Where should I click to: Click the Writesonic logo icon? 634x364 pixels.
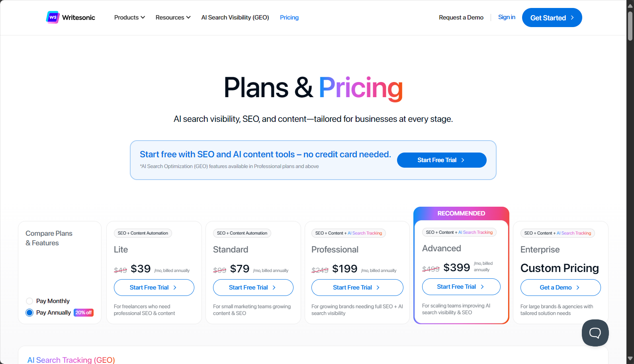click(x=53, y=18)
